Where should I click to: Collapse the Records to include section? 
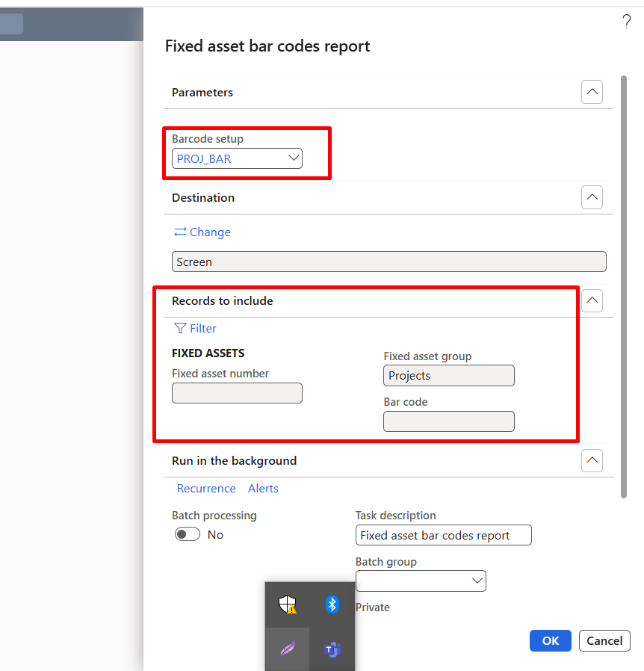click(x=592, y=300)
